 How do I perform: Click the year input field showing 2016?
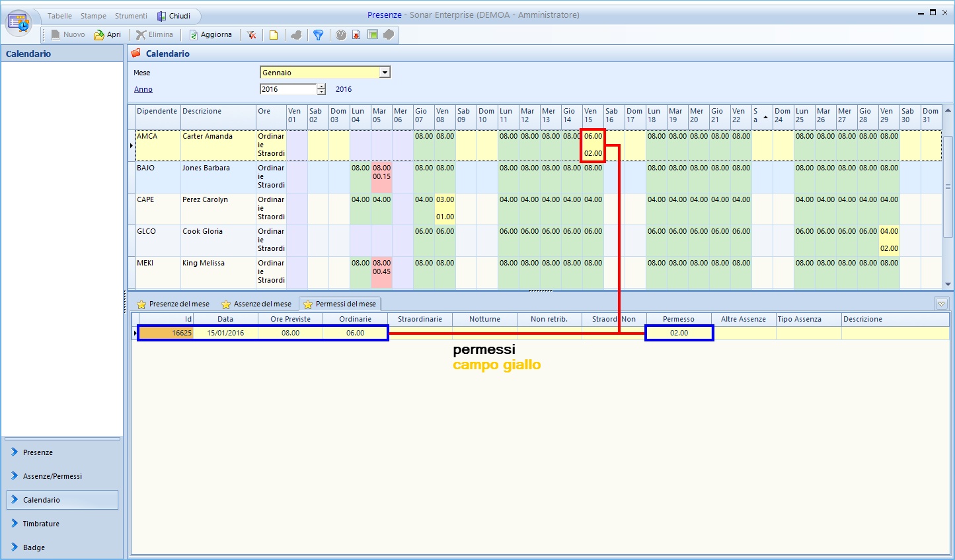[x=288, y=89]
